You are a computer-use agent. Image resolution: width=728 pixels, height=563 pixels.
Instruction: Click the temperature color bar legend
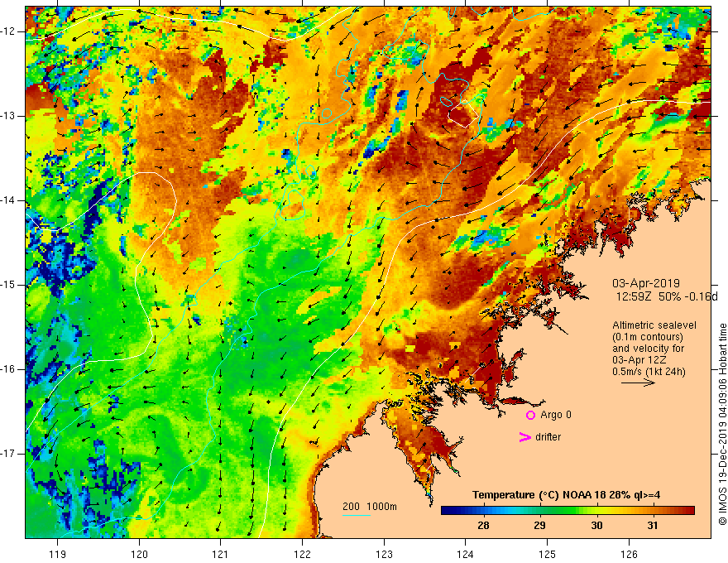coord(568,511)
